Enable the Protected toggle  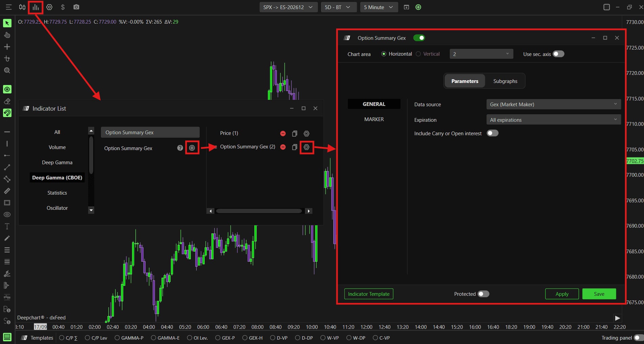[x=483, y=294]
